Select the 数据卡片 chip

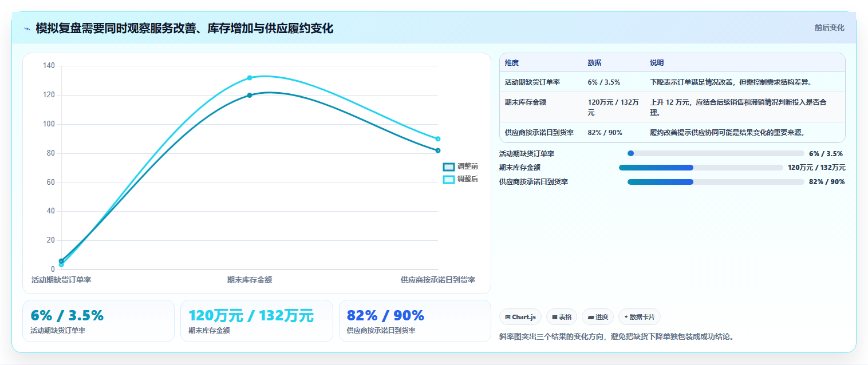[640, 317]
